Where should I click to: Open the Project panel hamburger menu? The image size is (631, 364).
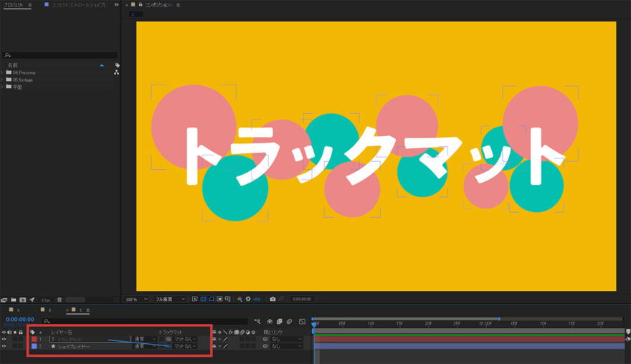point(30,5)
